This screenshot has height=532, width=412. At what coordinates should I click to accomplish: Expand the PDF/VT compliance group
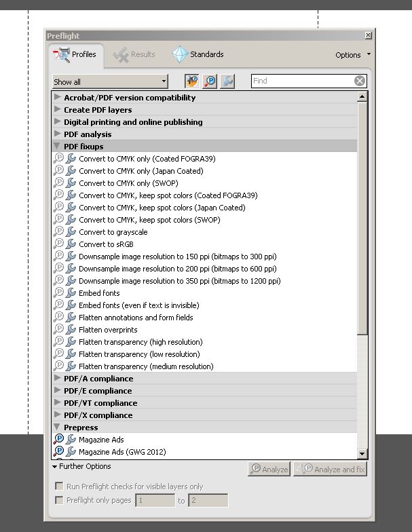pyautogui.click(x=57, y=402)
